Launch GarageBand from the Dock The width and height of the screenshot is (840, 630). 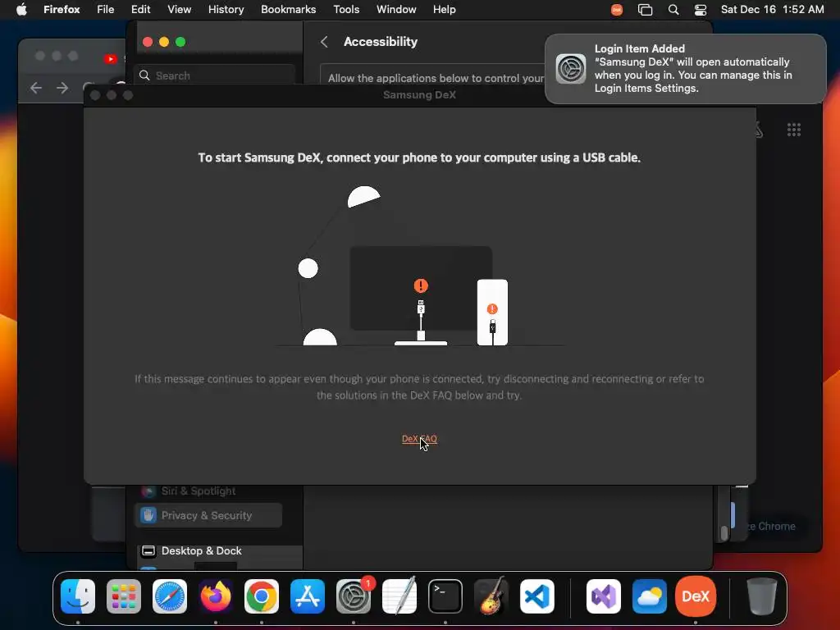[491, 596]
